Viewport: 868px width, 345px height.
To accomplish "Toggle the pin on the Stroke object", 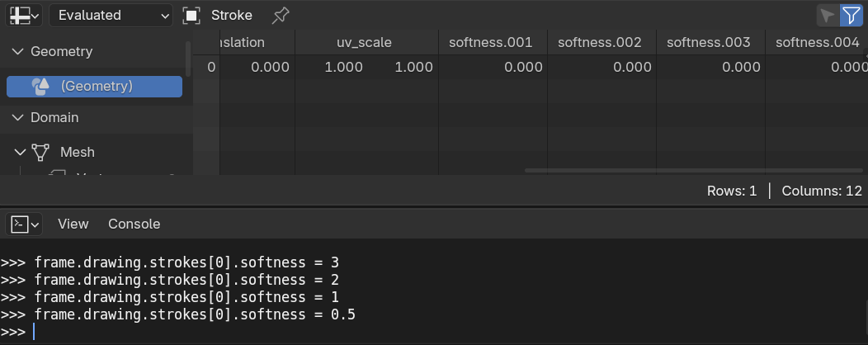I will tap(280, 16).
